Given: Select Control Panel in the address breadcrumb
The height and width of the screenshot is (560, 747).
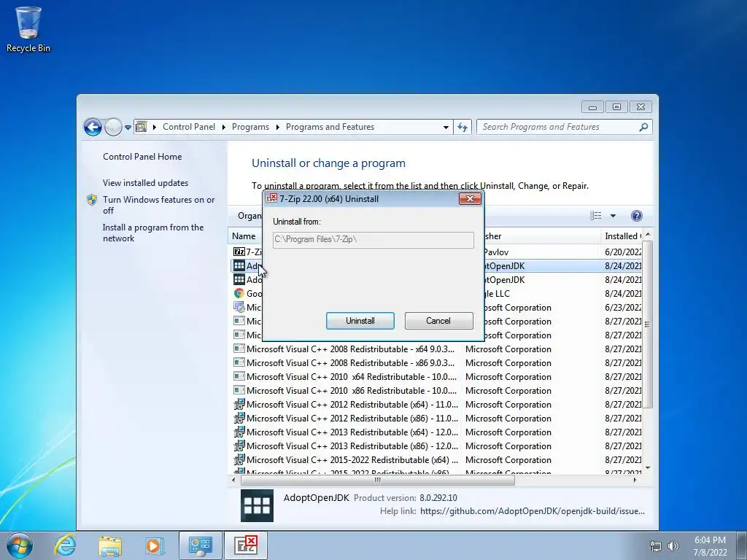Looking at the screenshot, I should (x=189, y=127).
